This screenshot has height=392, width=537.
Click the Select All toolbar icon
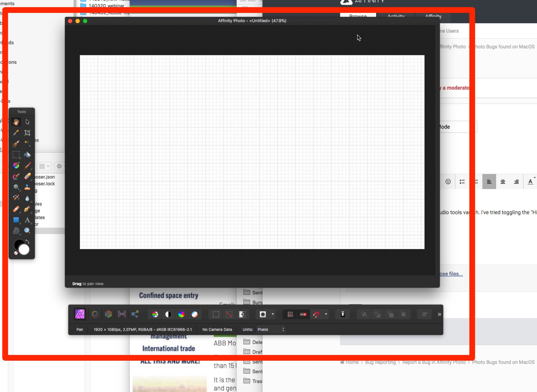[216, 314]
